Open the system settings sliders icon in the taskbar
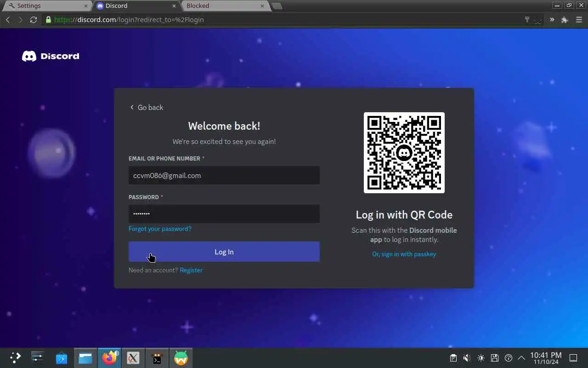This screenshot has width=588, height=368. (37, 357)
